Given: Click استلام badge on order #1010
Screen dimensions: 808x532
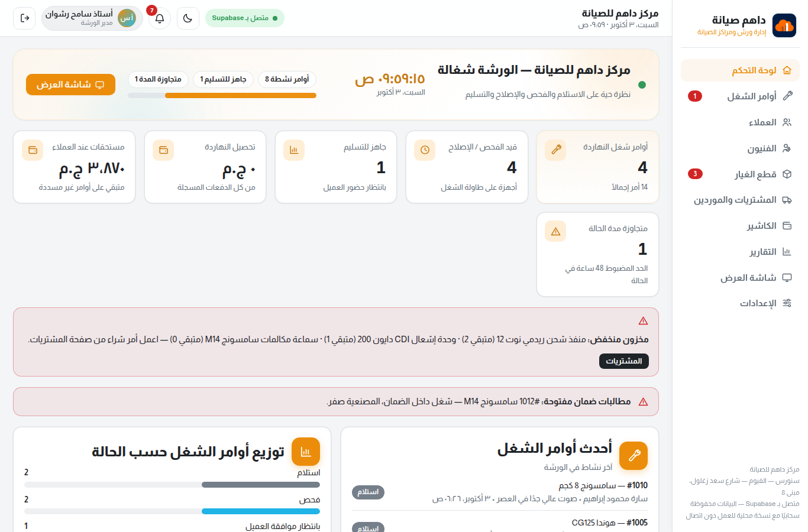Looking at the screenshot, I should (368, 492).
